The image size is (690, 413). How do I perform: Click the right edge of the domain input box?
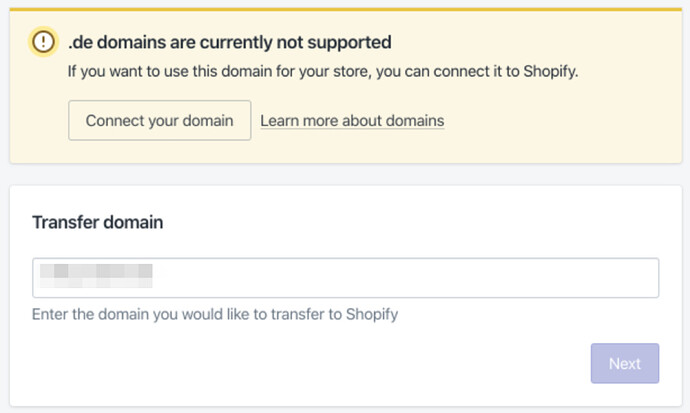(x=655, y=278)
